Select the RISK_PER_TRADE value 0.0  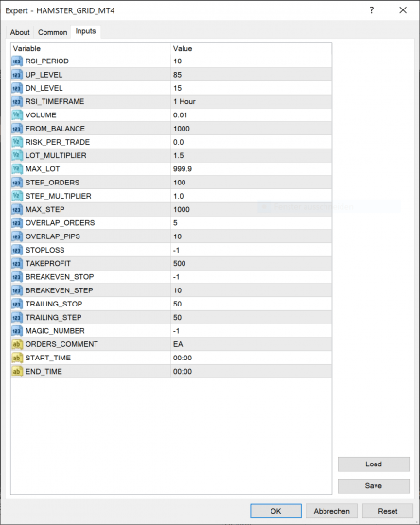click(178, 142)
